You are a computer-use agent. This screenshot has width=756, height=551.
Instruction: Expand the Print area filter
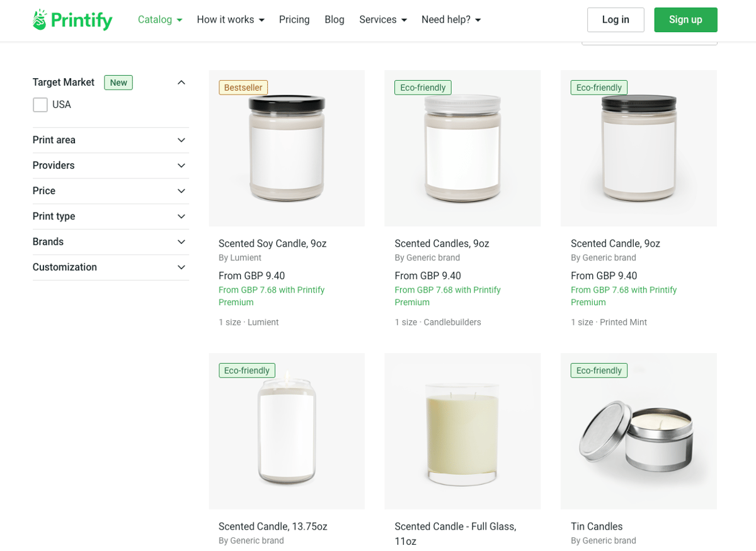coord(111,140)
